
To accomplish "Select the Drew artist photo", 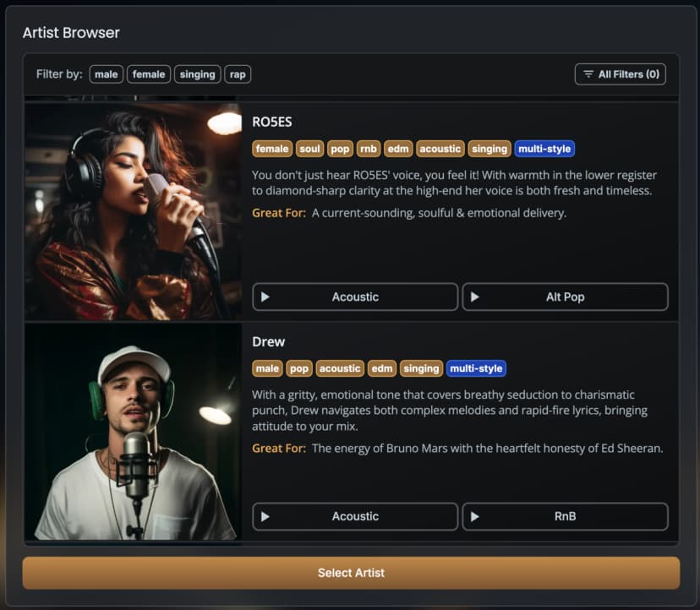I will click(133, 432).
